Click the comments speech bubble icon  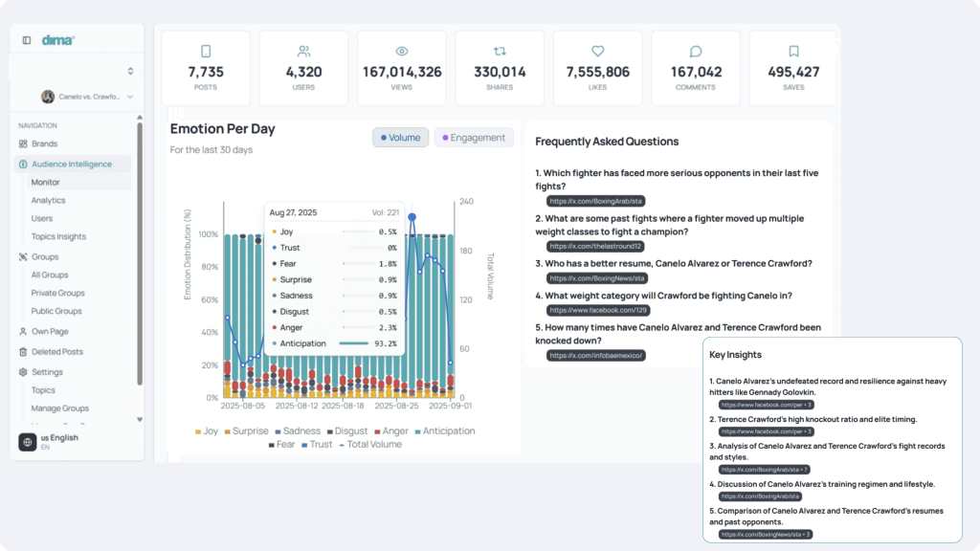696,52
